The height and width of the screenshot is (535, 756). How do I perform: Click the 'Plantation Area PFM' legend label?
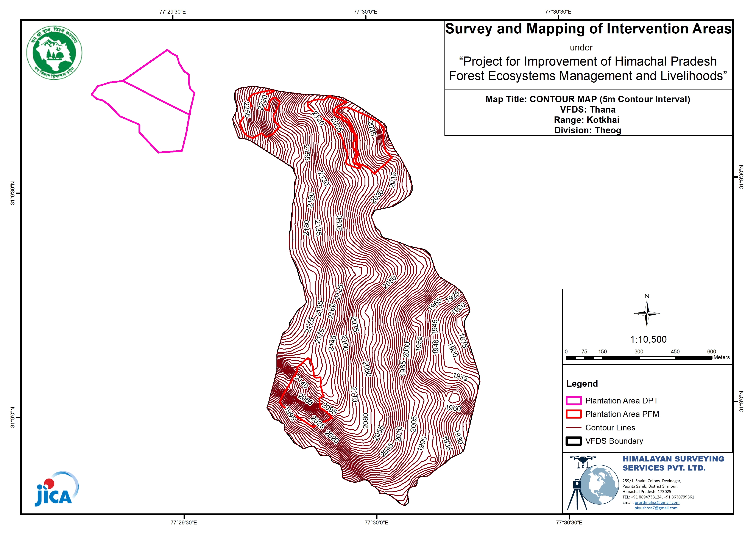[x=622, y=414]
